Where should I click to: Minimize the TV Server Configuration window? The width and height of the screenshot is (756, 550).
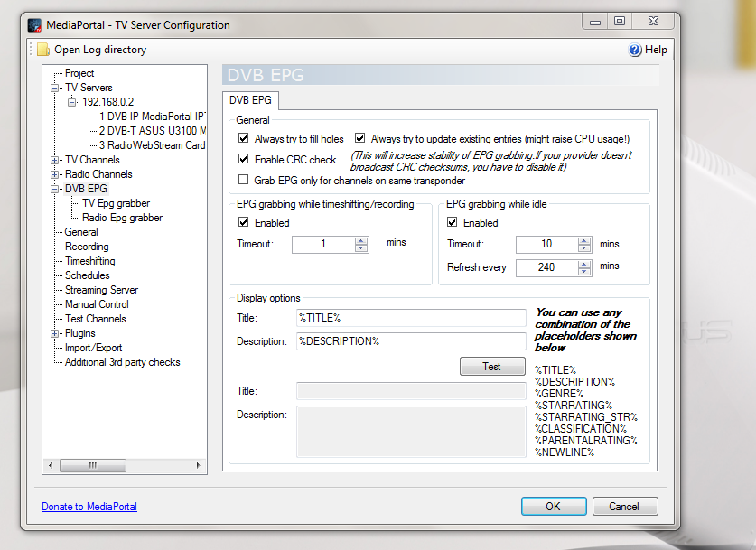[595, 21]
